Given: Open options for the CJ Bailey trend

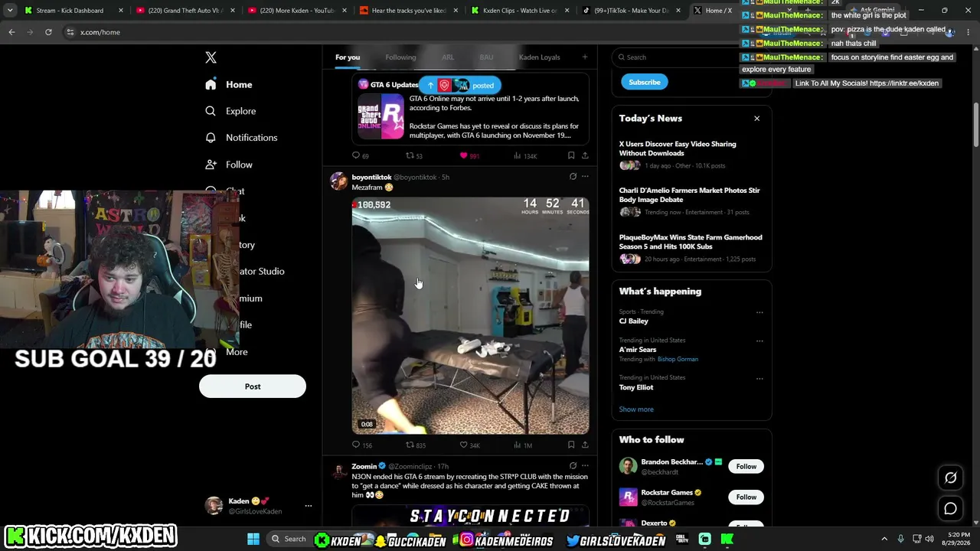Looking at the screenshot, I should tap(759, 312).
